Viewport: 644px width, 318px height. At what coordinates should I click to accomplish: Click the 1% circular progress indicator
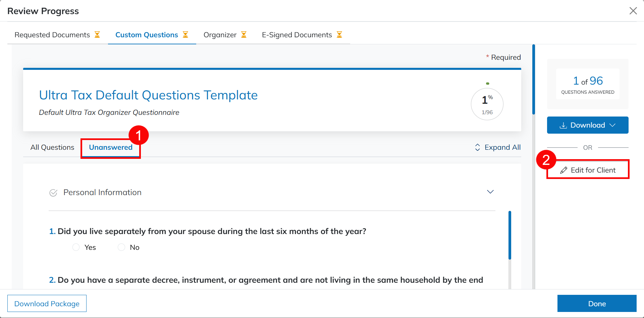click(x=487, y=104)
